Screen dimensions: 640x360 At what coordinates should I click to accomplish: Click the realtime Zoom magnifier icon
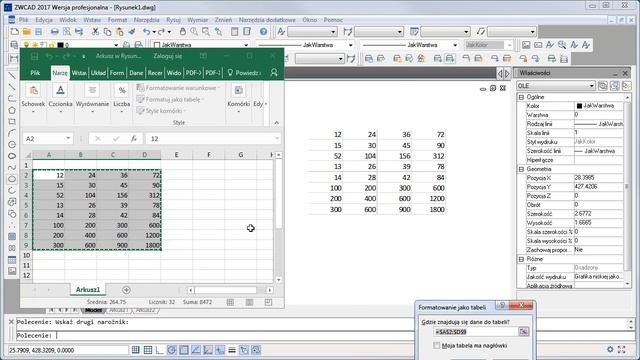[194, 31]
